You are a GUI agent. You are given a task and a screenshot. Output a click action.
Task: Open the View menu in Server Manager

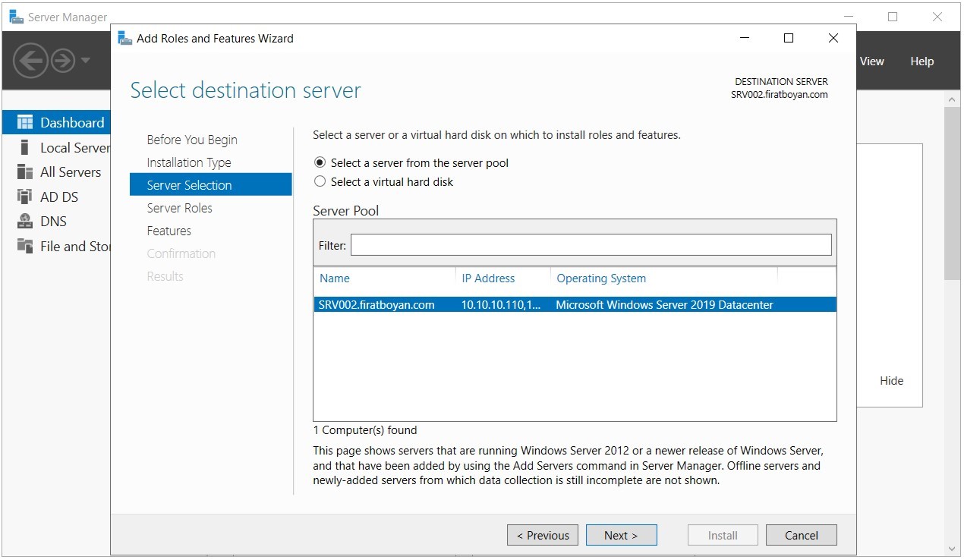872,61
